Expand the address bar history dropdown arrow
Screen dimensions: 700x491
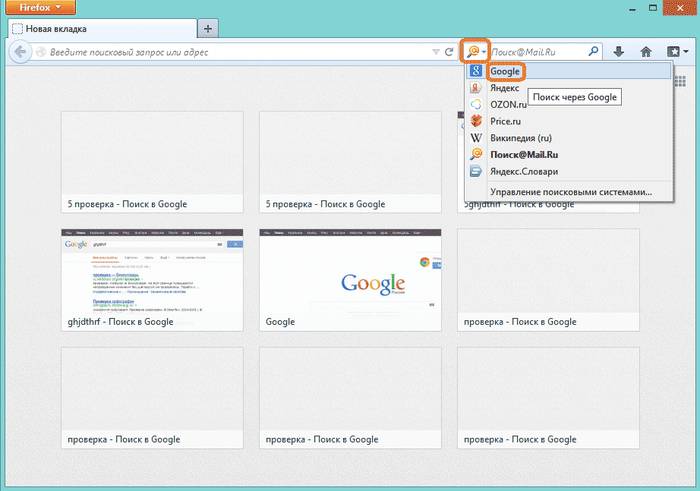pos(435,51)
